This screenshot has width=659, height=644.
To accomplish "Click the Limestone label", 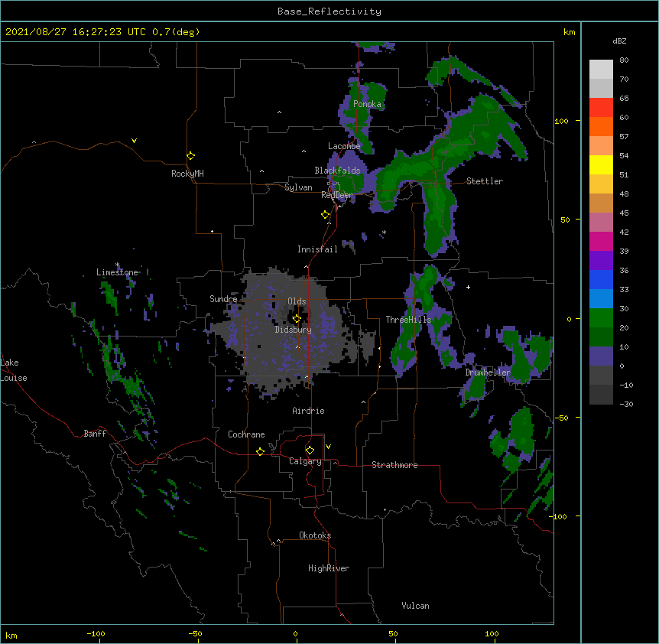I will coord(117,272).
